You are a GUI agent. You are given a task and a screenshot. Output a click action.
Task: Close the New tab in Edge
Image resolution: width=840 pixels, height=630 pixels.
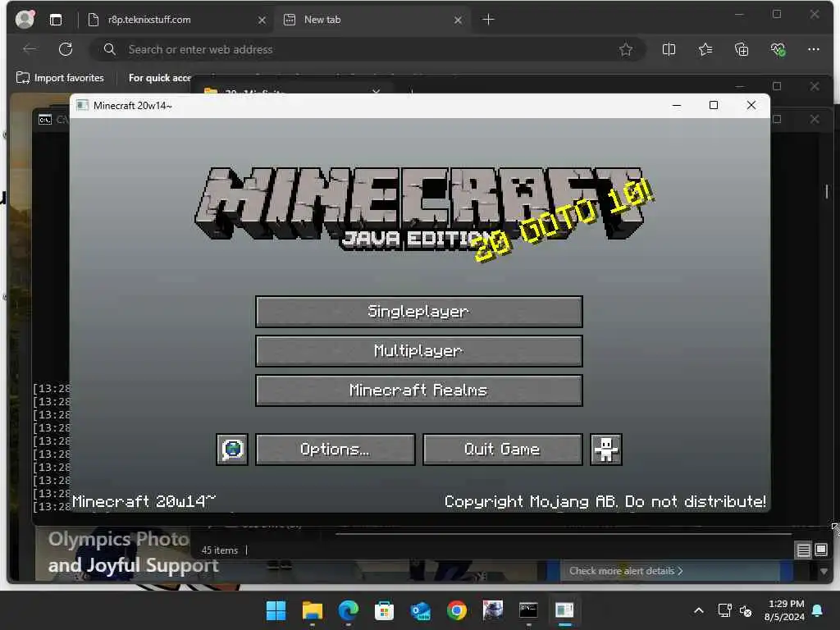coord(458,21)
